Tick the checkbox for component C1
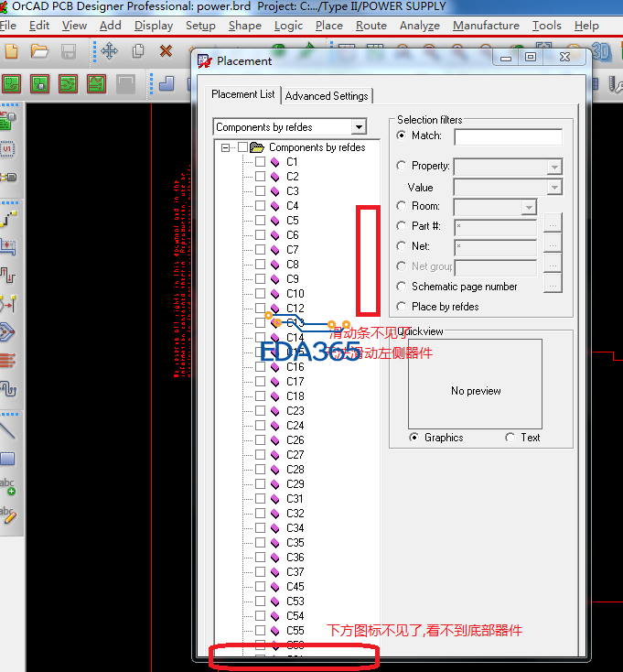623x672 pixels. (x=261, y=161)
